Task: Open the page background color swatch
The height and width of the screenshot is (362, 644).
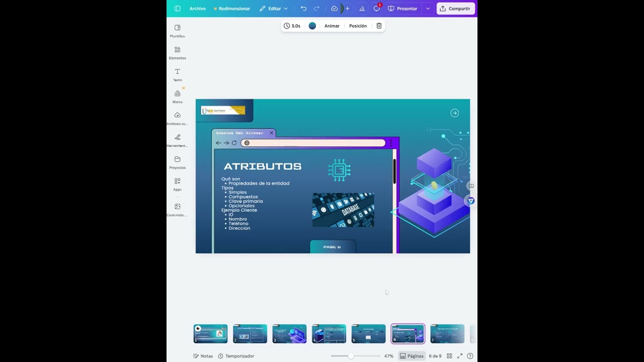Action: [x=312, y=26]
